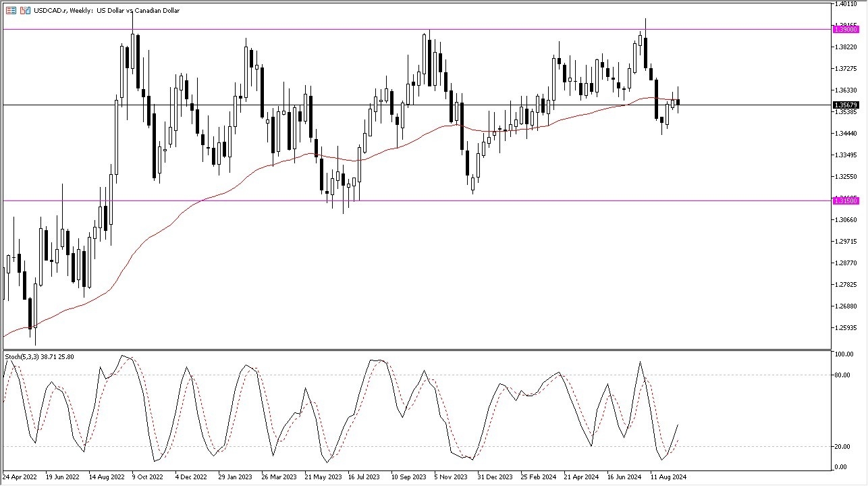Click the 1.28770 price scale value
868x486 pixels.
point(845,263)
